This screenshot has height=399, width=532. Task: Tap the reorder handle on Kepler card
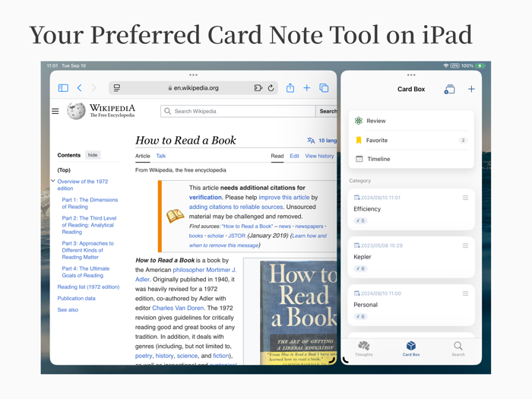[465, 245]
